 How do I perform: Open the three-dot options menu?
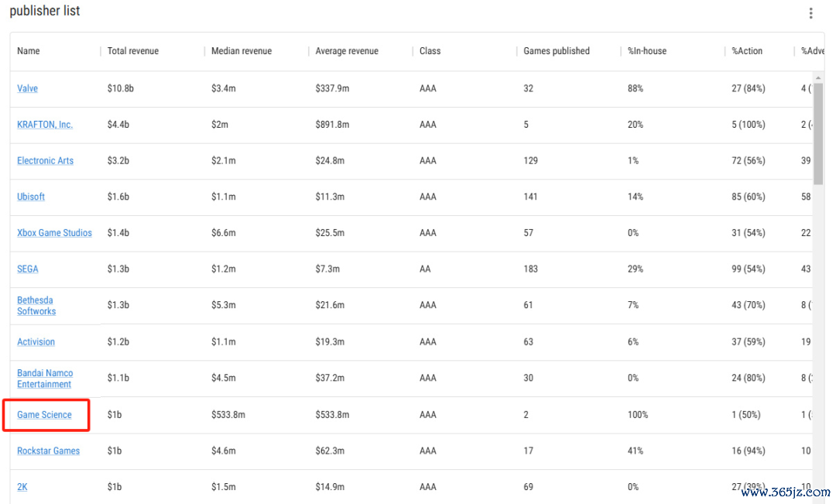[810, 13]
